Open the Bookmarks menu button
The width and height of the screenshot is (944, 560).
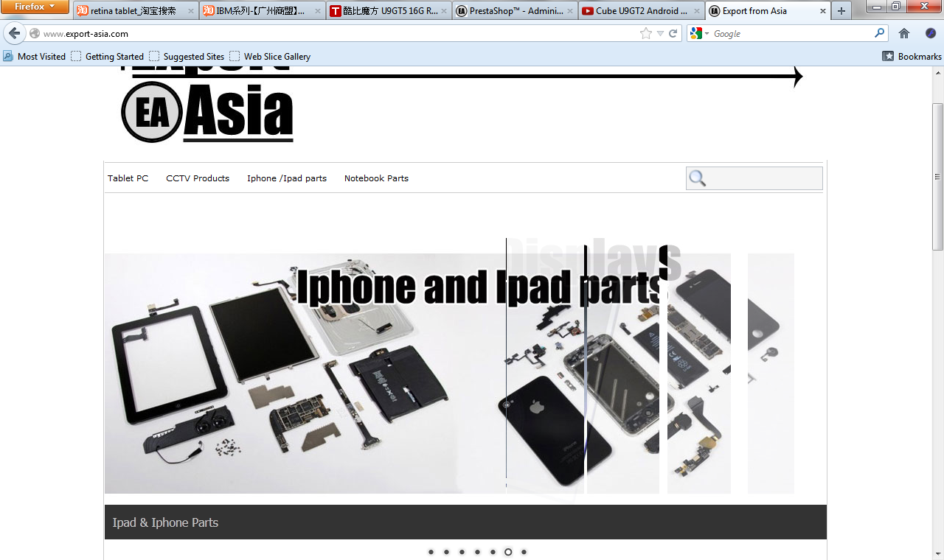[912, 56]
